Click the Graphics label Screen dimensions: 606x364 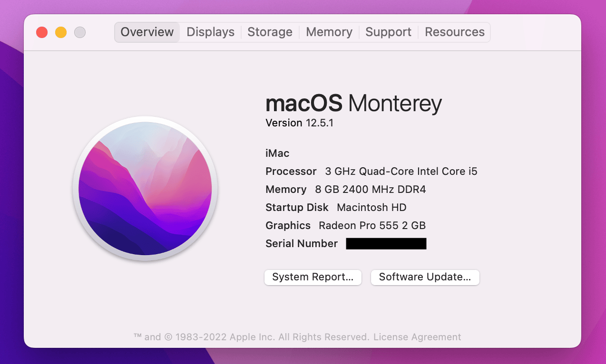click(x=288, y=226)
